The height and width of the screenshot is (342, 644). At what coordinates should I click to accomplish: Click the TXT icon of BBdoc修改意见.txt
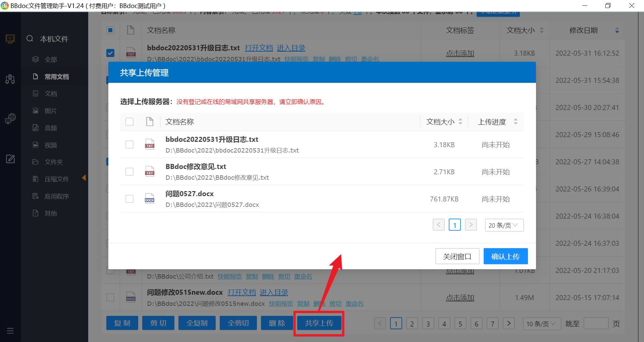150,172
